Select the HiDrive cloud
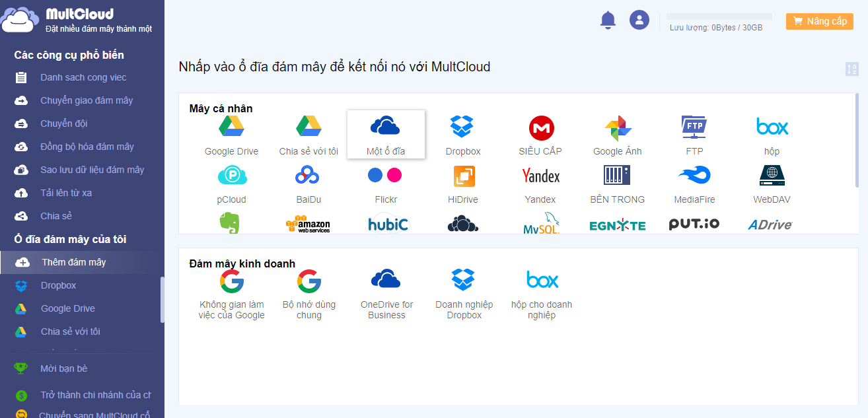Viewport: 868px width, 418px height. pos(463,184)
